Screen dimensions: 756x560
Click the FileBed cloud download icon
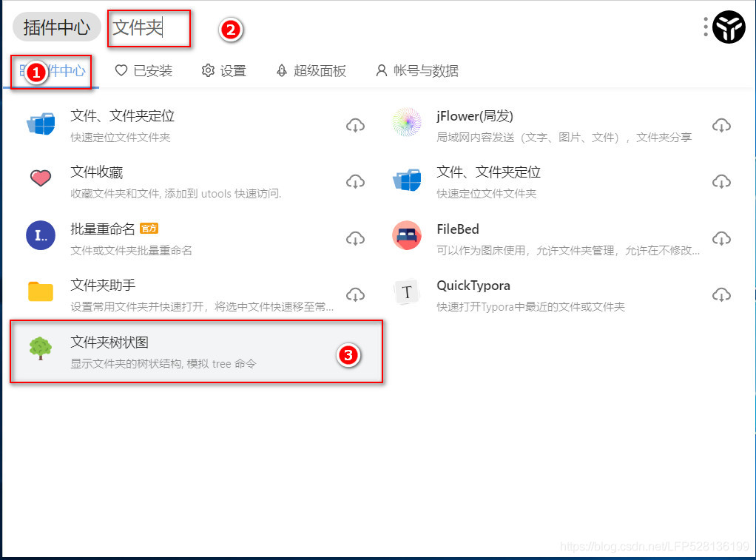(721, 238)
